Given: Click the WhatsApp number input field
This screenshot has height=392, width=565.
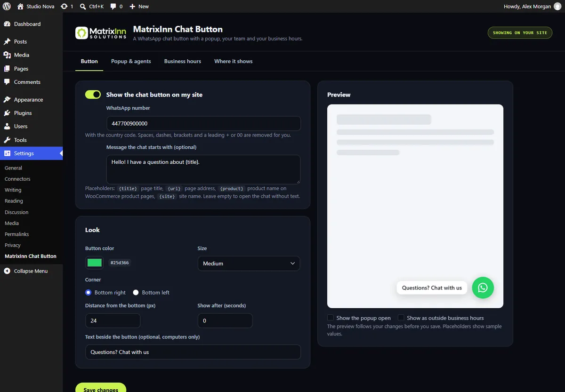Looking at the screenshot, I should (203, 123).
